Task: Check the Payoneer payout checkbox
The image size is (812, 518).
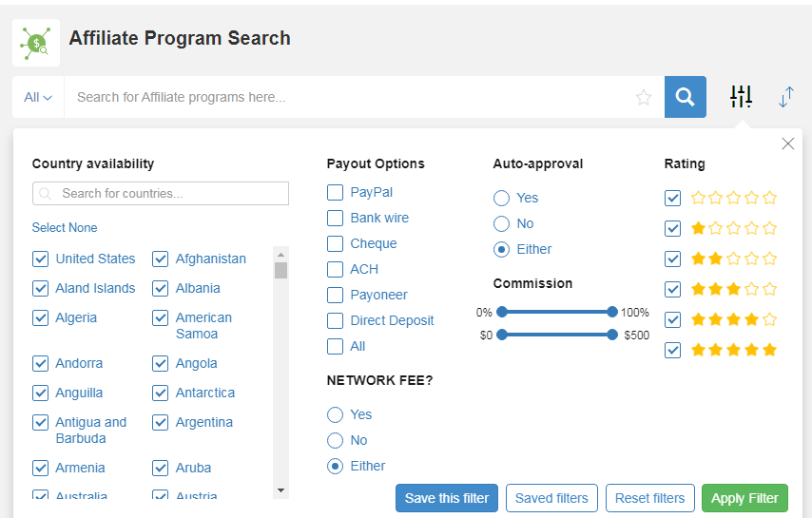Action: point(335,295)
